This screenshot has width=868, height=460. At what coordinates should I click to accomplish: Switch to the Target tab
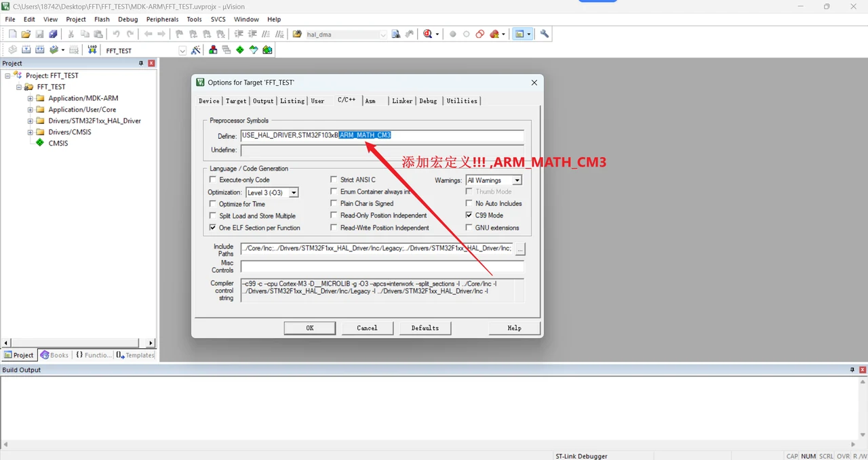236,101
